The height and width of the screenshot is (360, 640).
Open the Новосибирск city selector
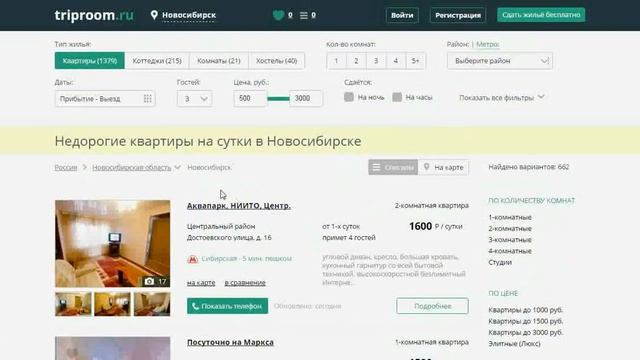(189, 15)
